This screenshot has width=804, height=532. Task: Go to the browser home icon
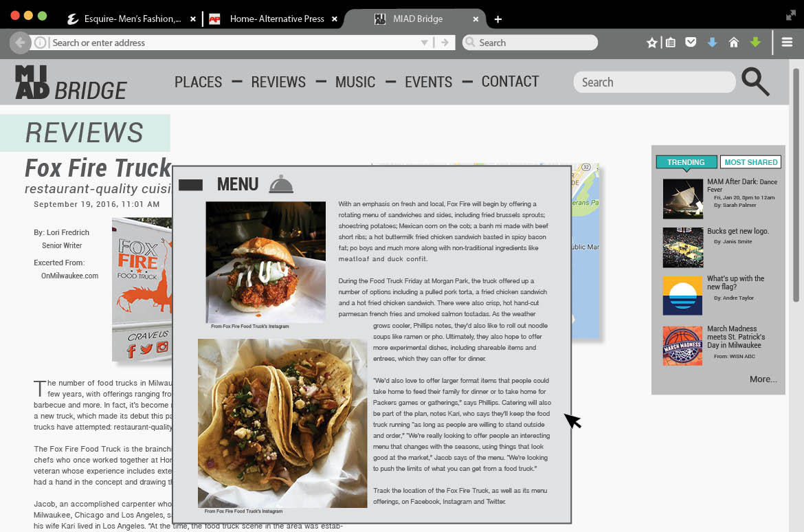pos(734,43)
